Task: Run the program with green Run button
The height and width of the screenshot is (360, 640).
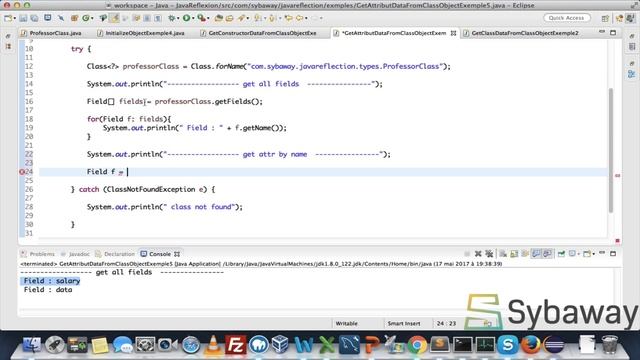Action: tap(187, 18)
